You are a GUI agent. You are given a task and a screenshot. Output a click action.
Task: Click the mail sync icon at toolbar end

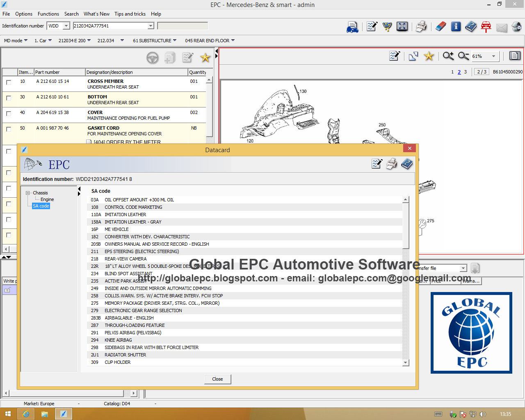517,27
